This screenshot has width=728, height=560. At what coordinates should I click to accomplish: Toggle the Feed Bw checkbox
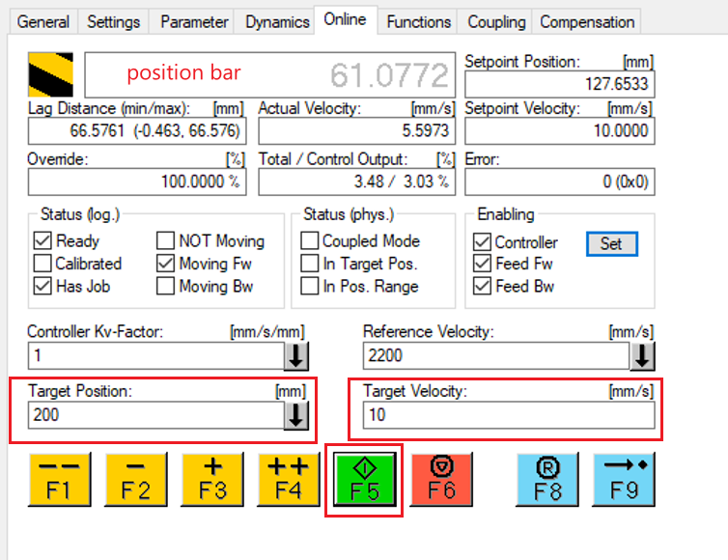pyautogui.click(x=483, y=286)
